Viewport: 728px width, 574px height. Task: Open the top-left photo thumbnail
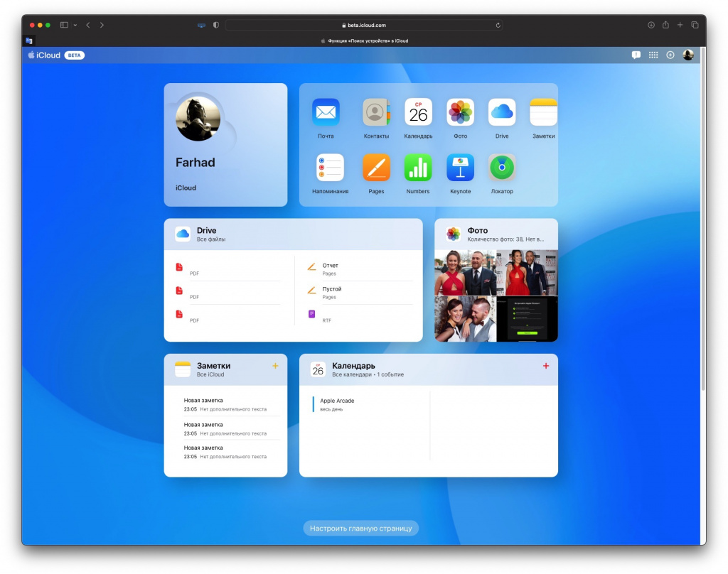coord(465,273)
